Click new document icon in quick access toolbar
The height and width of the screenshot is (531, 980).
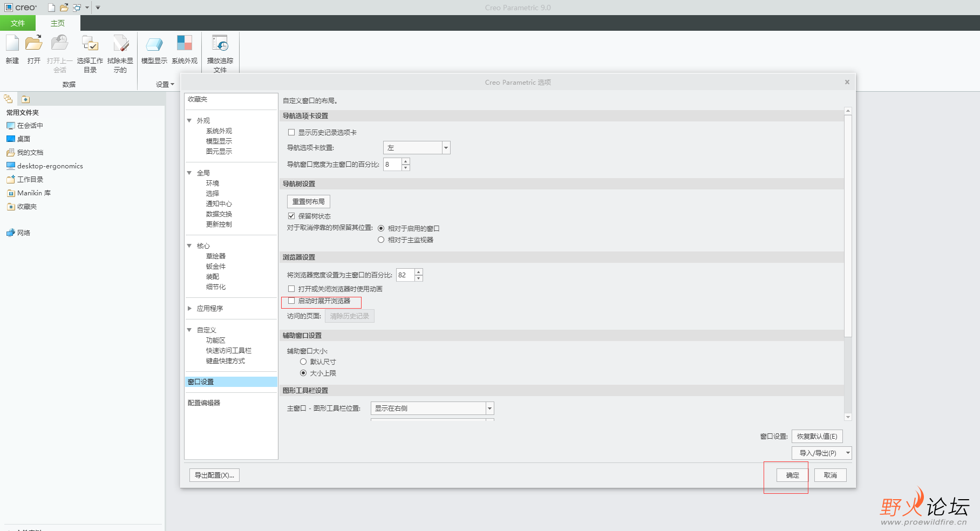point(52,8)
